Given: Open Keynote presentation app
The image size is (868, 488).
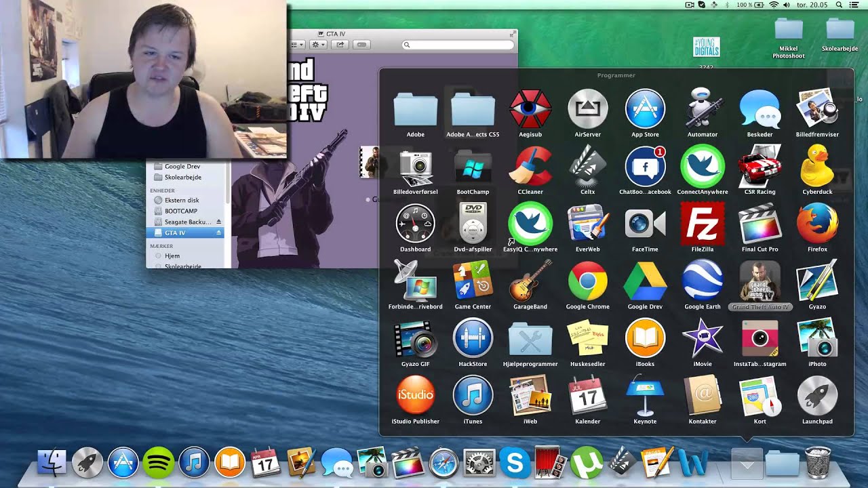Looking at the screenshot, I should [645, 396].
